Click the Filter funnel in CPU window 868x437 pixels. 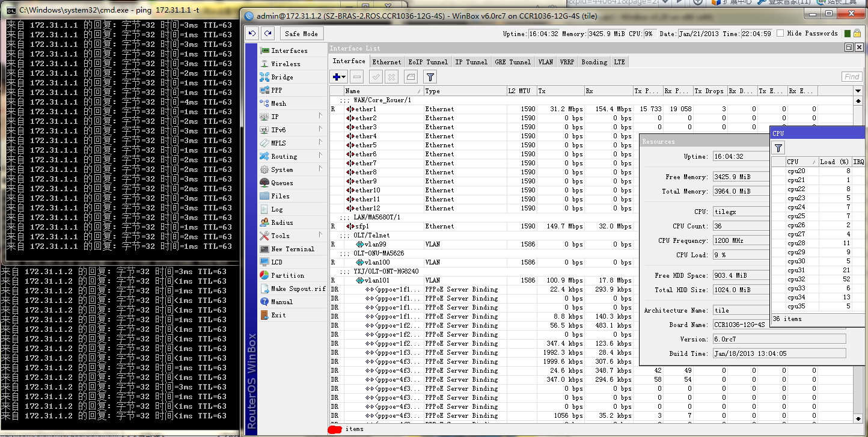click(778, 148)
